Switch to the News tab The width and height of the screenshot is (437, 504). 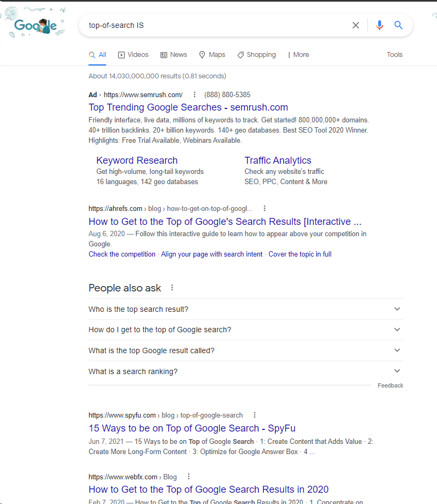(174, 55)
